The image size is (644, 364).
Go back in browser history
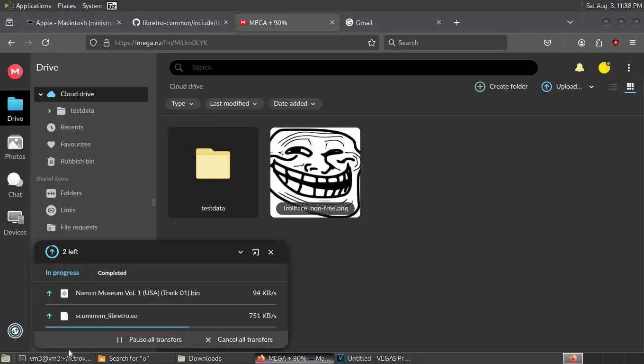point(11,43)
